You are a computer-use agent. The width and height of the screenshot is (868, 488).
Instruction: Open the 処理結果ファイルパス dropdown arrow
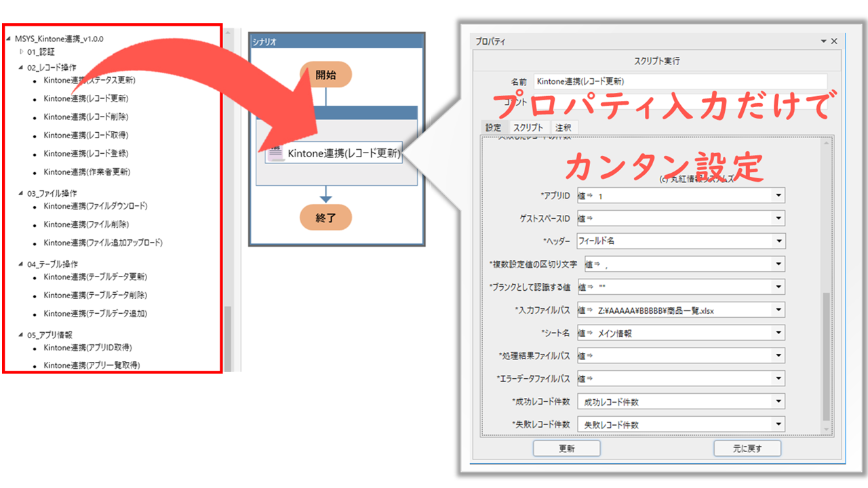pos(778,355)
